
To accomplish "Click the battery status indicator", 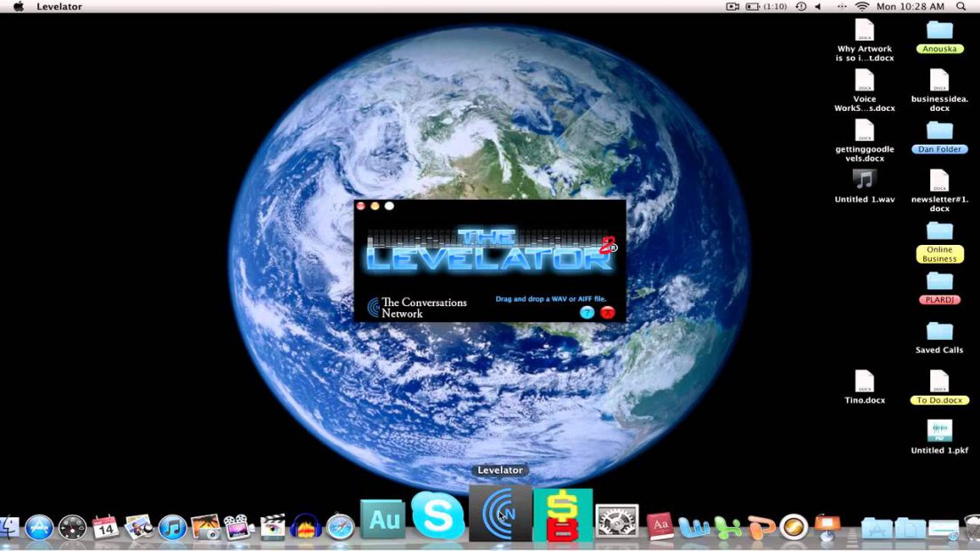I will point(766,7).
